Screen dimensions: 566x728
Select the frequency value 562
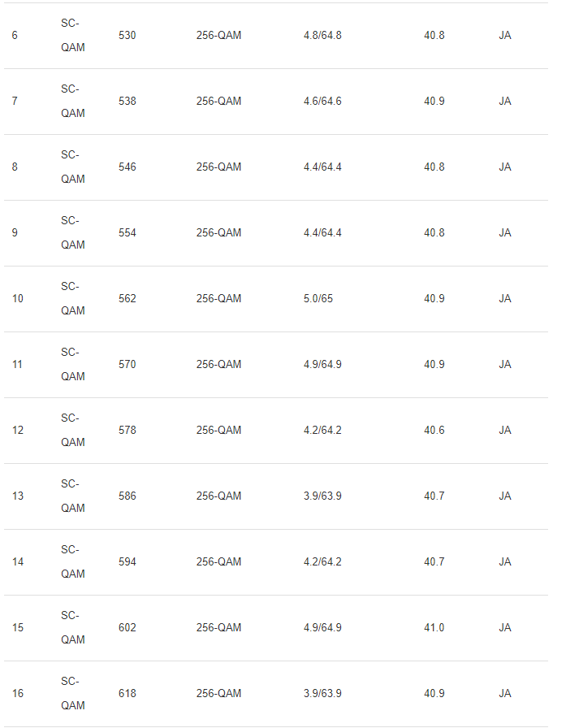point(127,299)
